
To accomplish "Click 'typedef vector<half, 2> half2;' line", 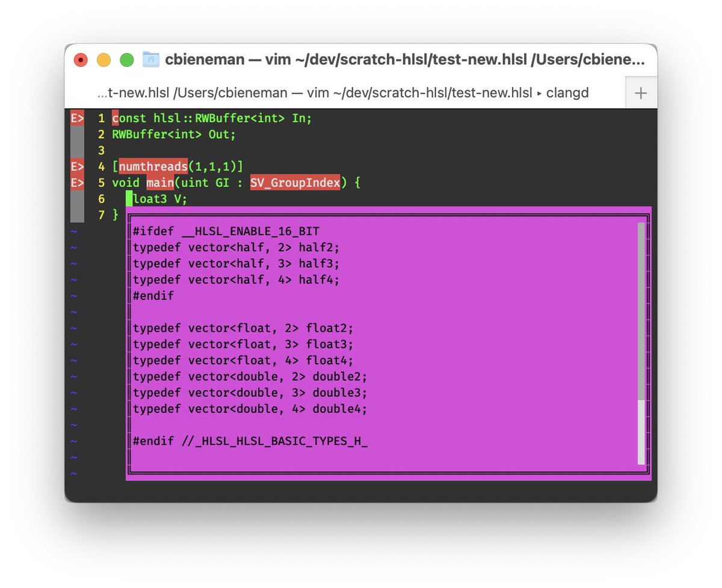I will click(x=236, y=247).
